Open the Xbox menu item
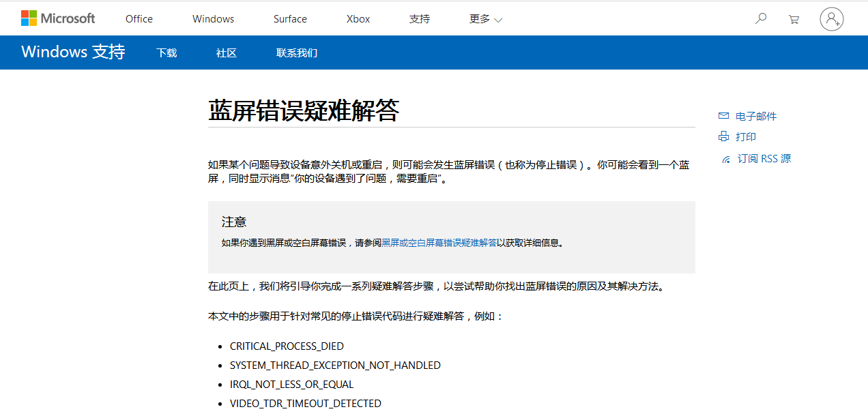Image resolution: width=868 pixels, height=418 pixels. click(x=358, y=18)
